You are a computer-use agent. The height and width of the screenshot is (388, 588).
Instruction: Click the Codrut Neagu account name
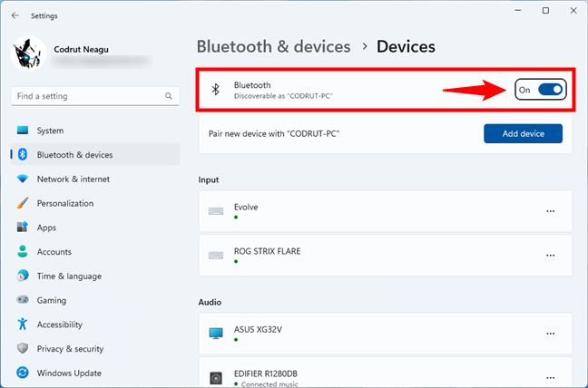(x=82, y=50)
